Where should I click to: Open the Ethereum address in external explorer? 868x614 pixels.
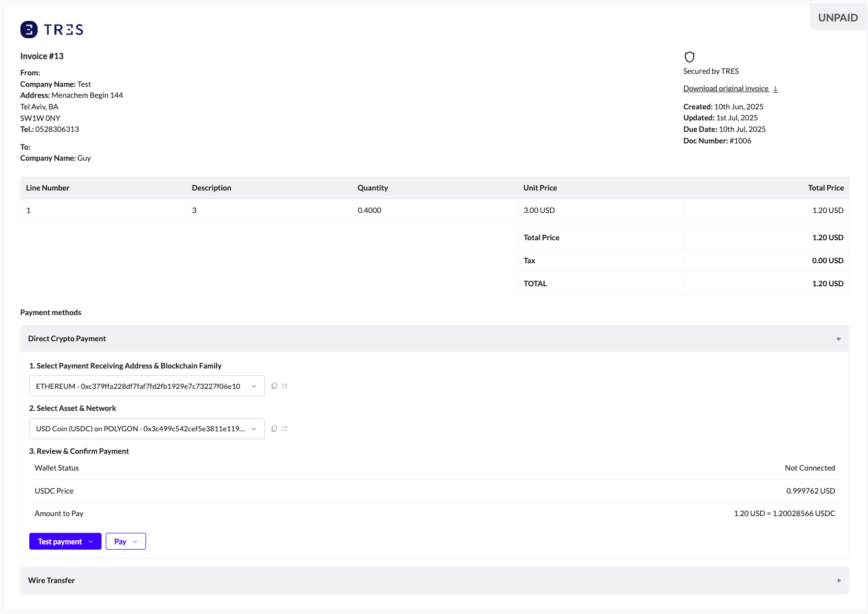[x=285, y=386]
